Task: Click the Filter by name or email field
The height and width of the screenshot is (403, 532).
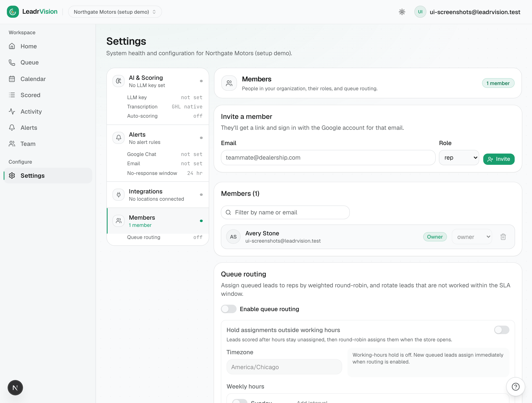Action: [x=285, y=212]
